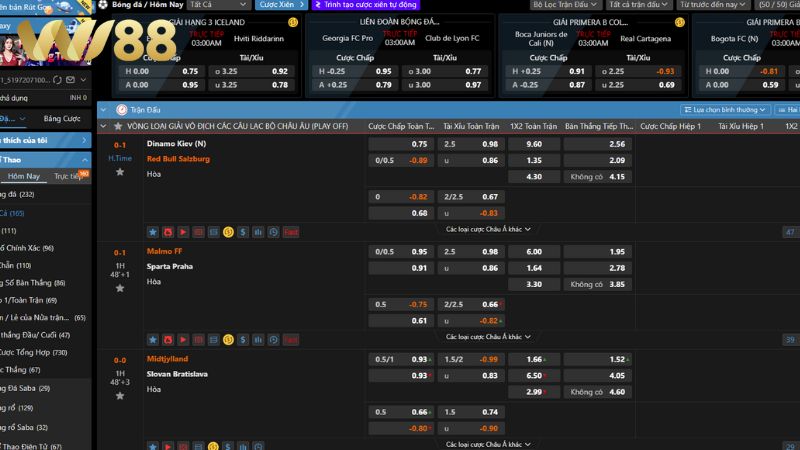Click the gold coin icon on Giải Hạng 3 Iceland card

[293, 22]
